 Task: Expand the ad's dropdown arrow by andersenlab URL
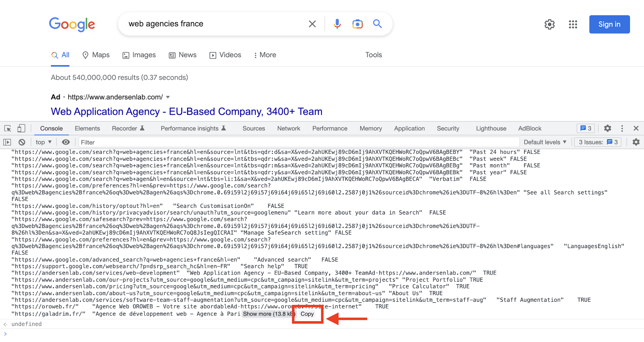[x=168, y=97]
